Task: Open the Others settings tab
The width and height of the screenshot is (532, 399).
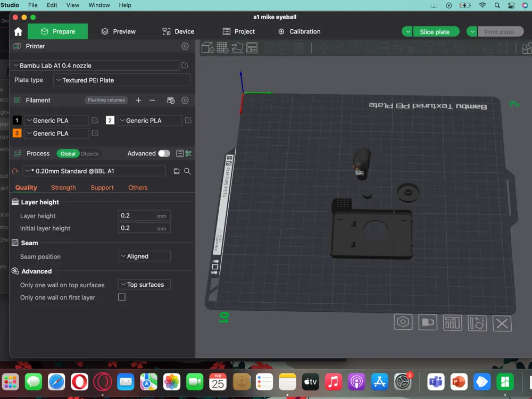Action: point(138,188)
